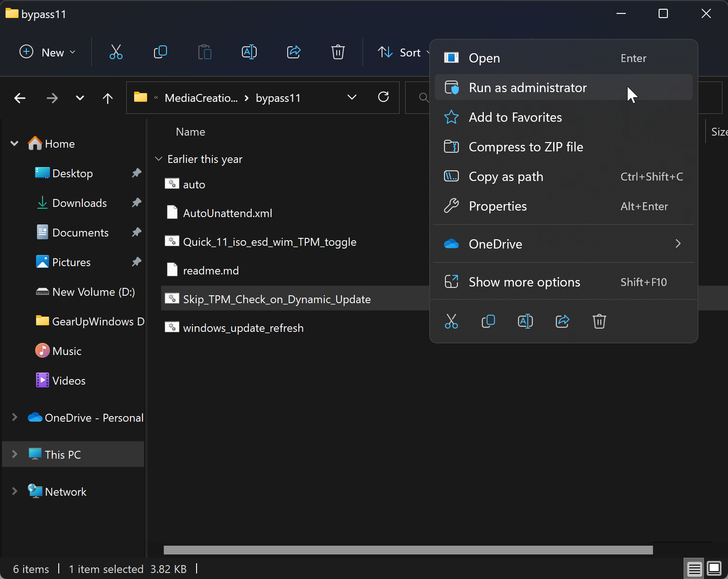The width and height of the screenshot is (728, 579).
Task: Choose Open from the context menu
Action: click(x=563, y=58)
